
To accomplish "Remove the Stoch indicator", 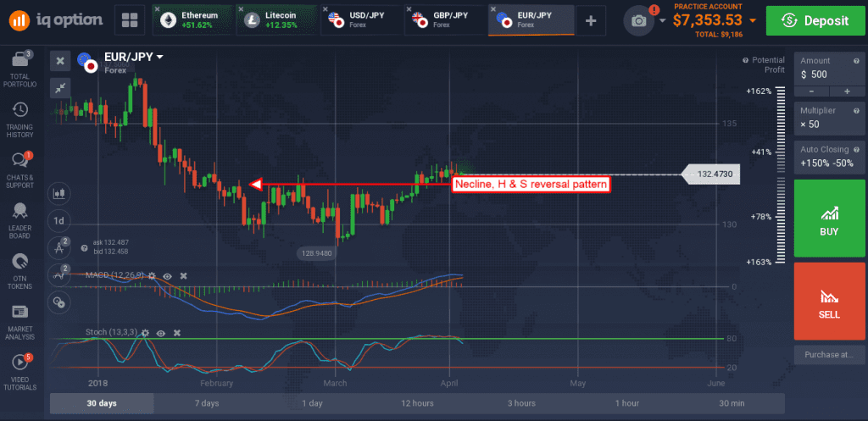I will click(176, 333).
